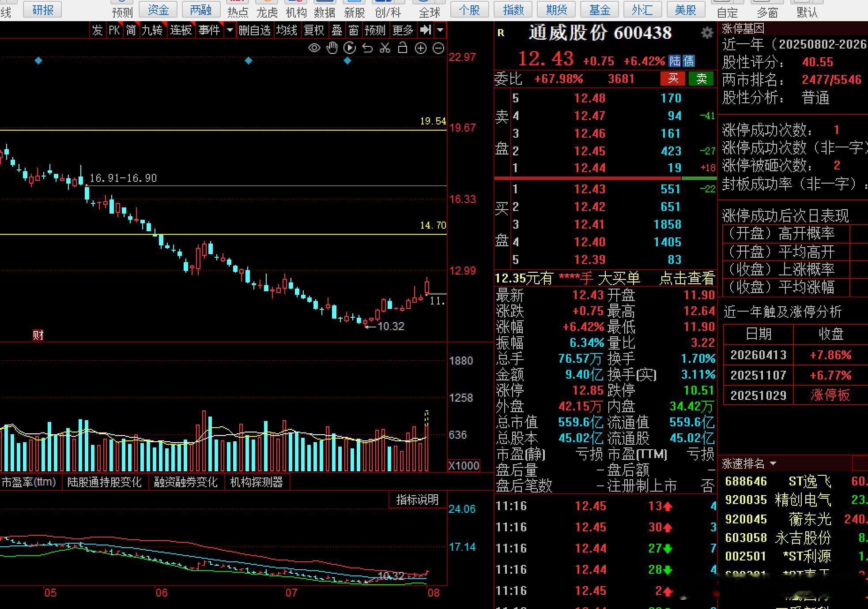
Task: Select the 20260413 row in limit-up table
Action: (x=796, y=355)
